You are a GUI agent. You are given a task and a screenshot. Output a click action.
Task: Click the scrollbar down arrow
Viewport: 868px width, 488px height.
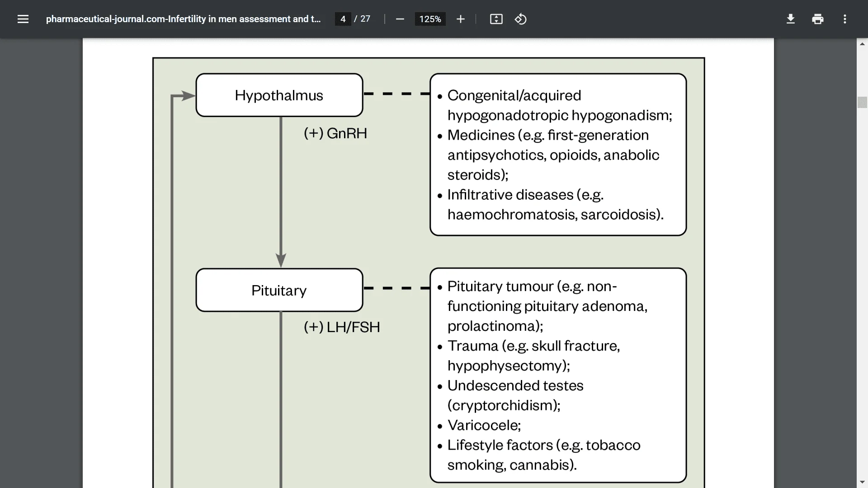click(862, 482)
